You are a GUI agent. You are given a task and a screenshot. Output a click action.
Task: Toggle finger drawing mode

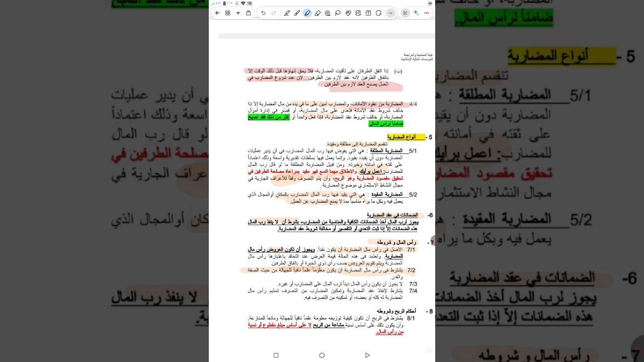[406, 13]
